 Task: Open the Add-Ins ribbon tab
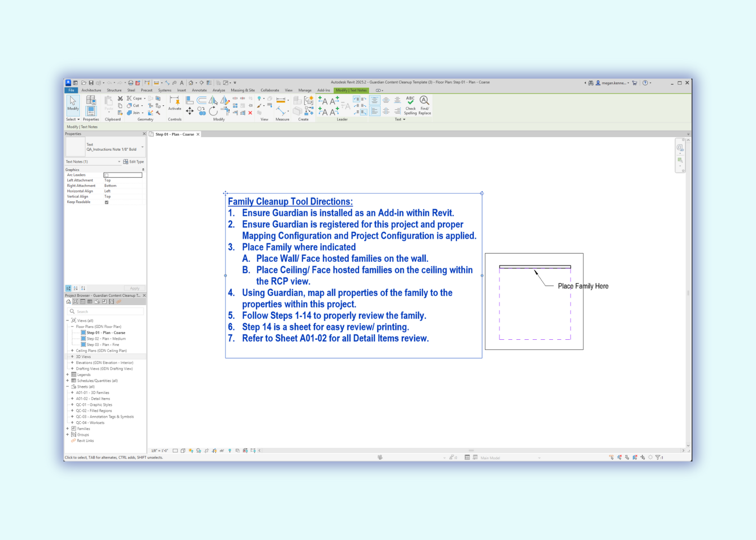[324, 90]
